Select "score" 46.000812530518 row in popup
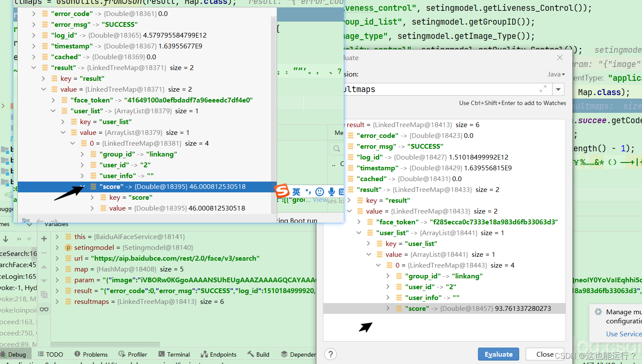The height and width of the screenshot is (364, 642). pyautogui.click(x=144, y=187)
